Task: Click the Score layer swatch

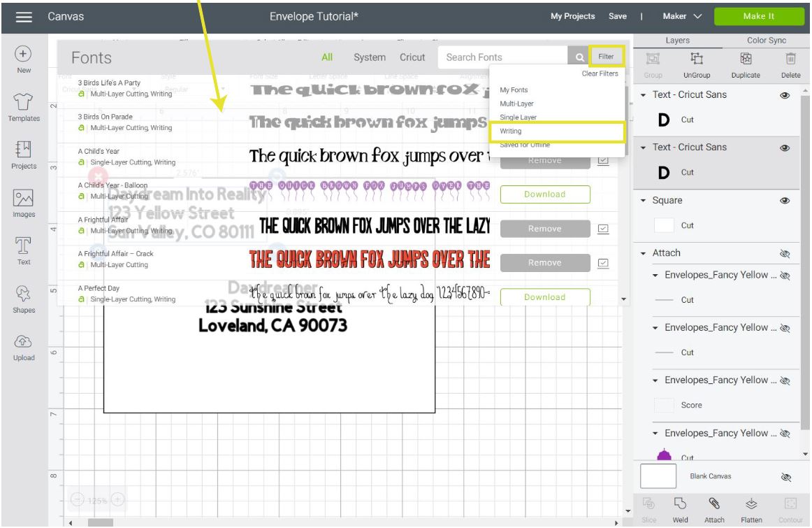Action: coord(664,405)
